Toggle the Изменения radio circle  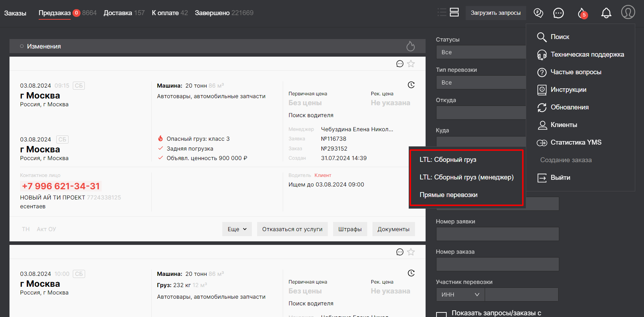tap(22, 46)
